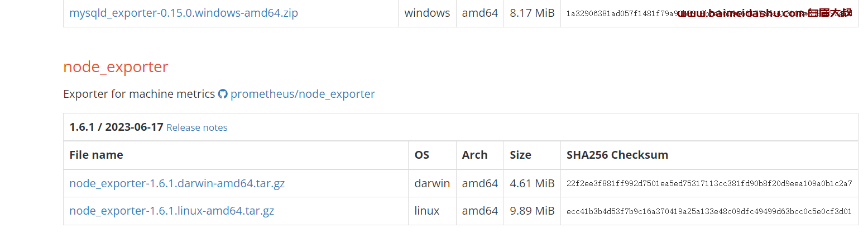Click the windows OS cell of mysqld_exporter
The height and width of the screenshot is (237, 868).
[x=427, y=12]
